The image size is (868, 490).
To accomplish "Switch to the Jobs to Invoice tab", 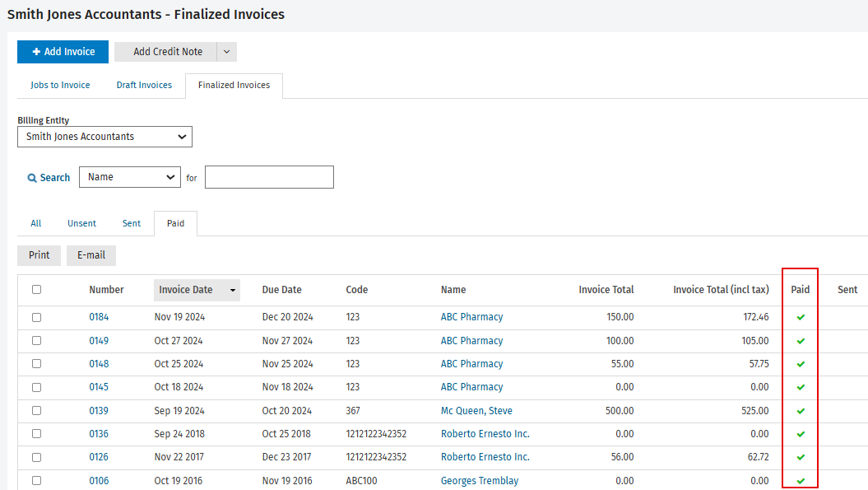I will pos(60,85).
